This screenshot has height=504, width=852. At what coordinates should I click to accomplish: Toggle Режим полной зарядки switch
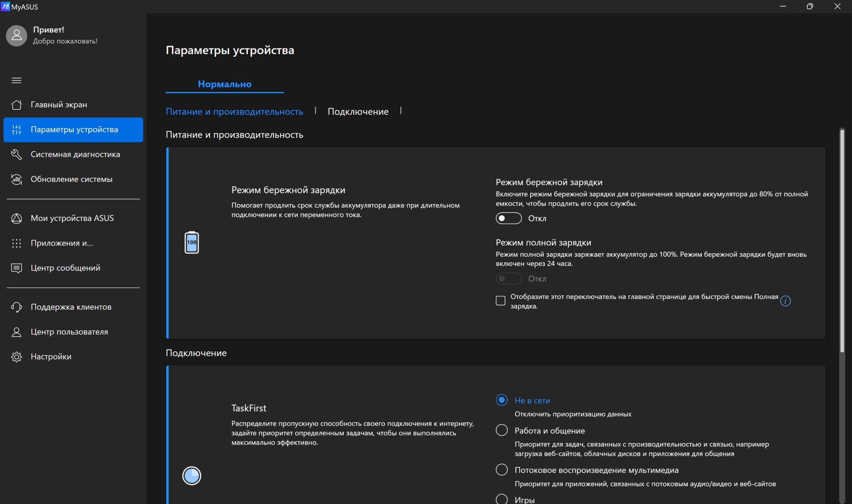(509, 279)
